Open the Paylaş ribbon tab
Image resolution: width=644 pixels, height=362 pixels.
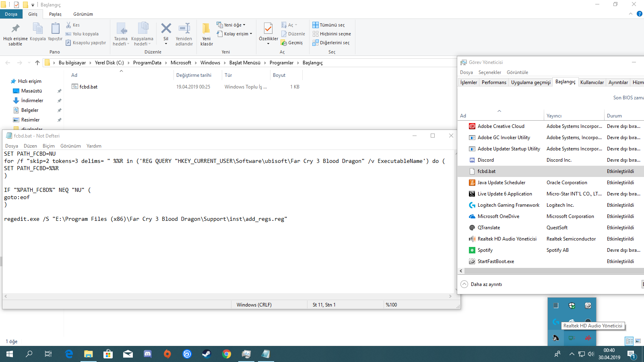coord(55,14)
